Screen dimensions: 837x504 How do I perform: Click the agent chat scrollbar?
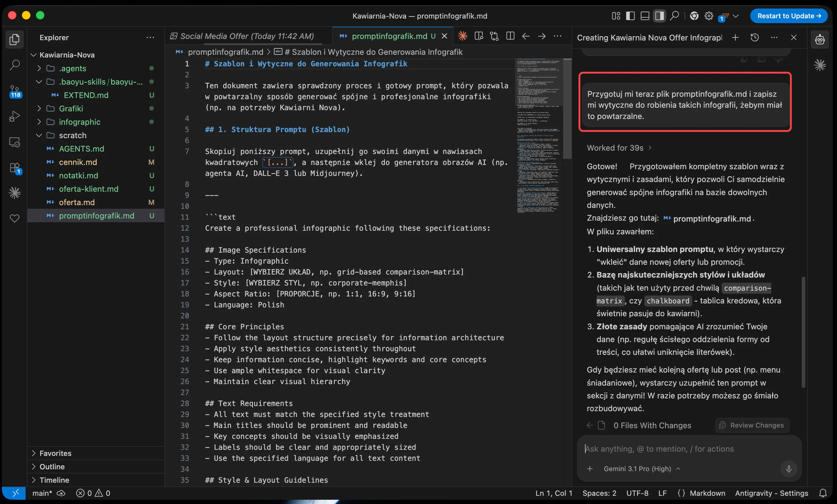[804, 332]
